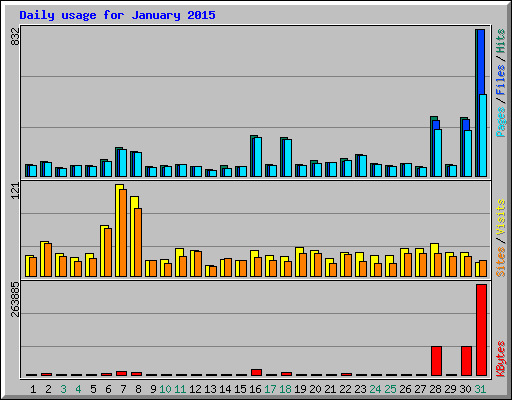The height and width of the screenshot is (400, 512).
Task: Select green day 11 label
Action: pyautogui.click(x=180, y=389)
